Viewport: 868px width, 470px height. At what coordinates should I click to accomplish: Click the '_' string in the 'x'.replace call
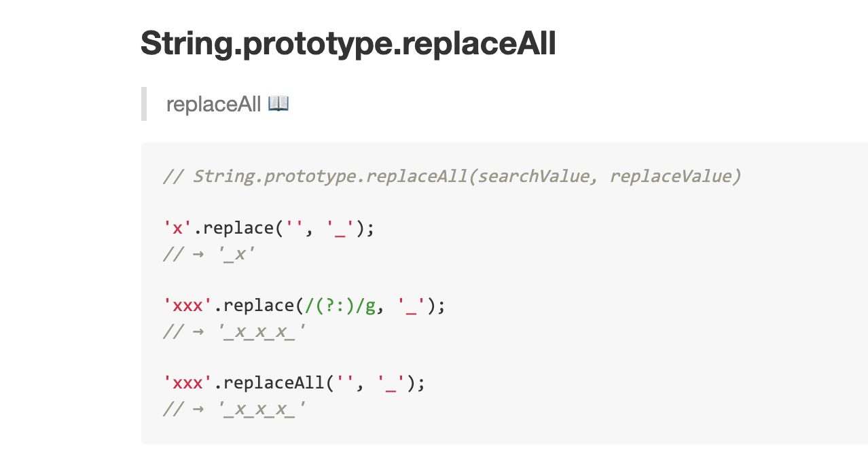(x=339, y=228)
